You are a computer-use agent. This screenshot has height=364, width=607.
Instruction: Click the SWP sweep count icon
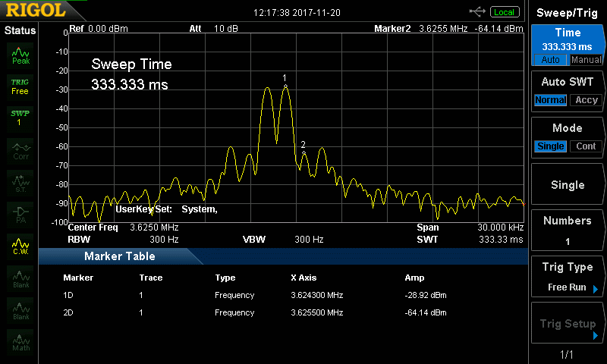20,118
